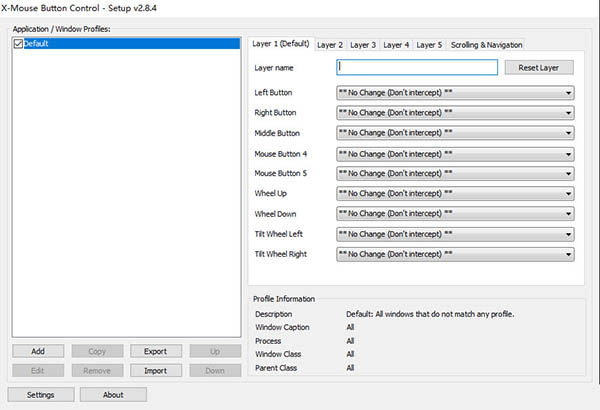Open the Wheel Down action dropdown
The height and width of the screenshot is (410, 600).
click(x=455, y=214)
